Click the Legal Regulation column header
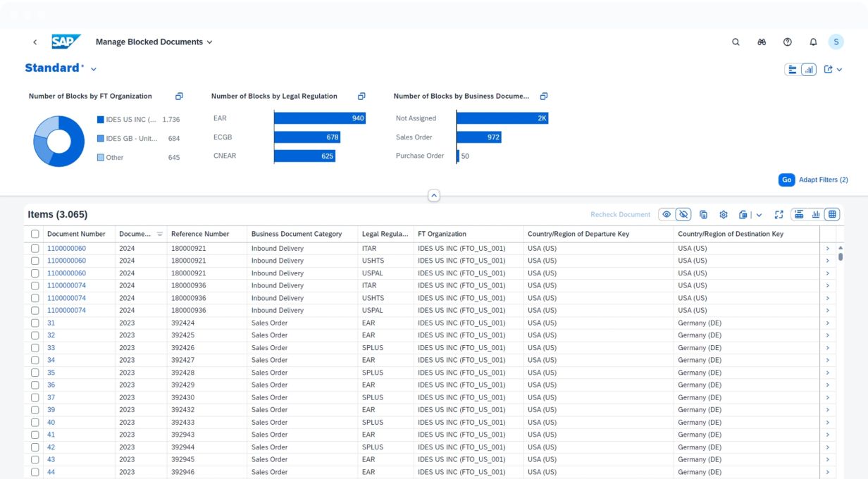The height and width of the screenshot is (479, 868). point(385,234)
